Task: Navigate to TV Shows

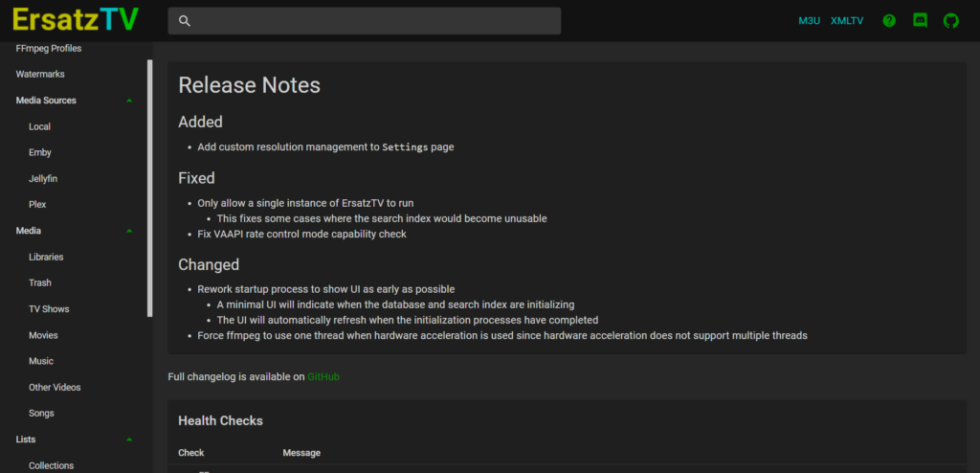Action: pos(49,309)
